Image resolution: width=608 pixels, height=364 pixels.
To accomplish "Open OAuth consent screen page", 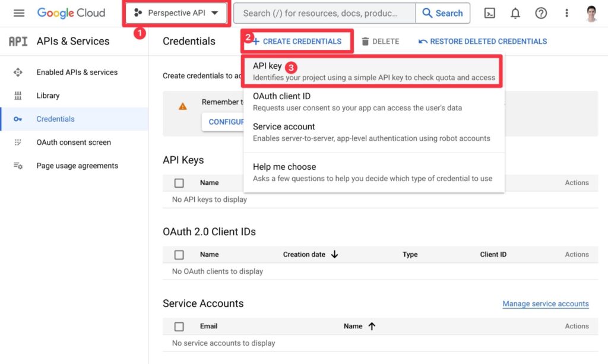I will click(x=74, y=143).
